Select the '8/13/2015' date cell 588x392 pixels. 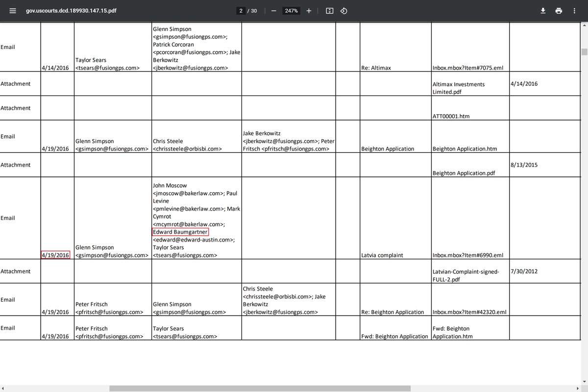pos(524,165)
